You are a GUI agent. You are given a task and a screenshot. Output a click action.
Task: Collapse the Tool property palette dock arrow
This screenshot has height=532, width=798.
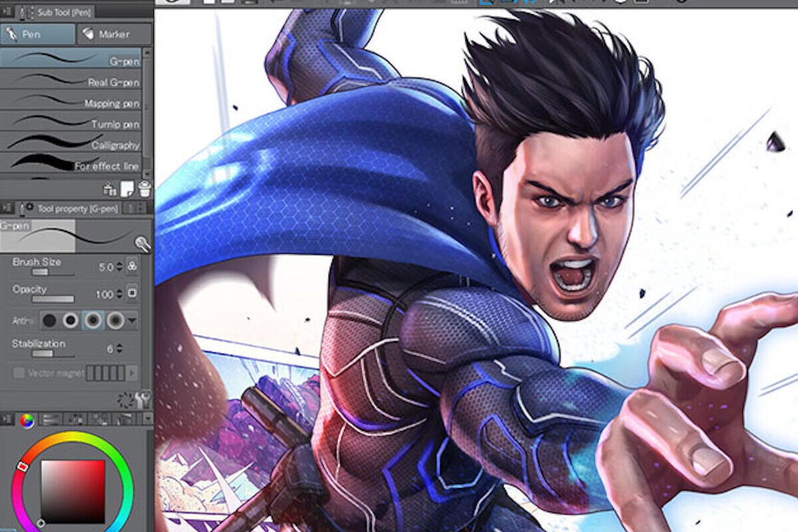pos(7,208)
